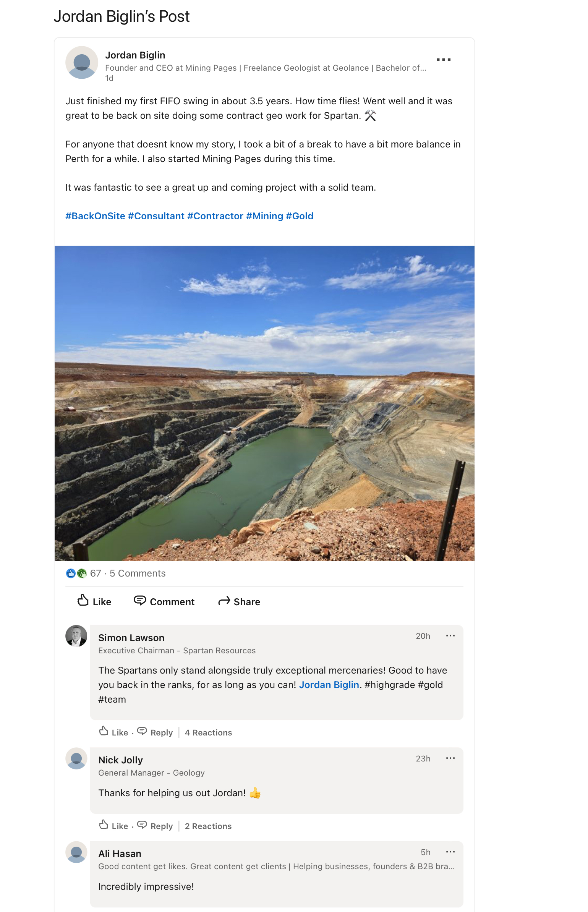This screenshot has width=588, height=912.
Task: Open the open-pit mine photo
Action: (x=264, y=403)
